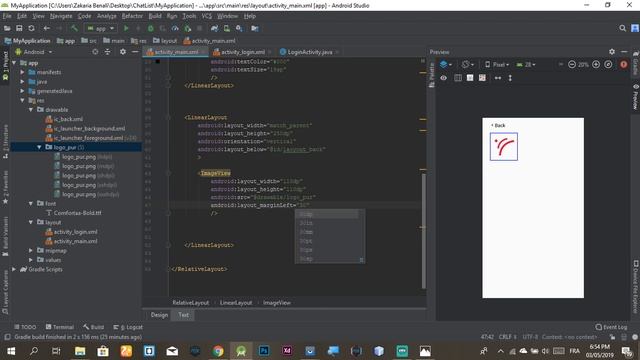
Task: Zoom out the layout preview
Action: (x=572, y=64)
